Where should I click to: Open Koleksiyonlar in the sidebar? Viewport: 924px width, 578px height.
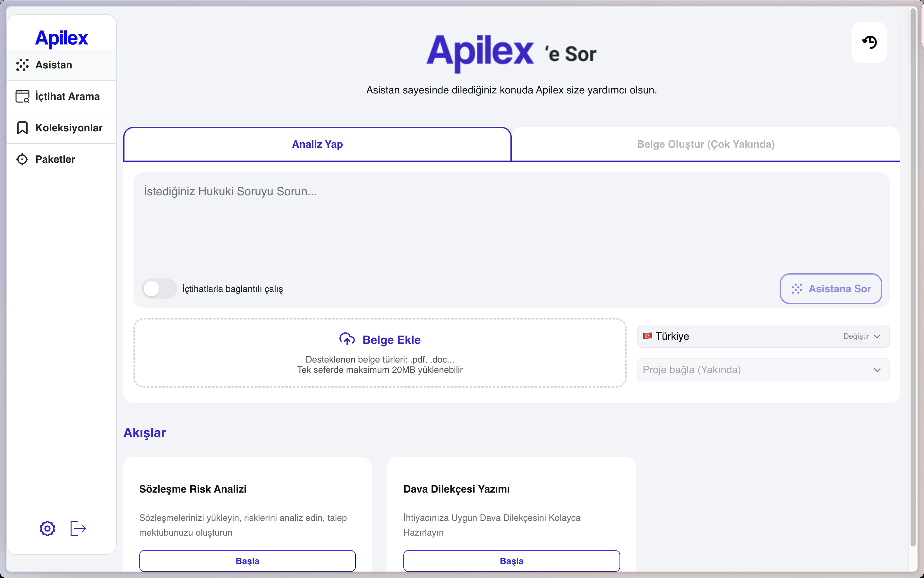62,128
